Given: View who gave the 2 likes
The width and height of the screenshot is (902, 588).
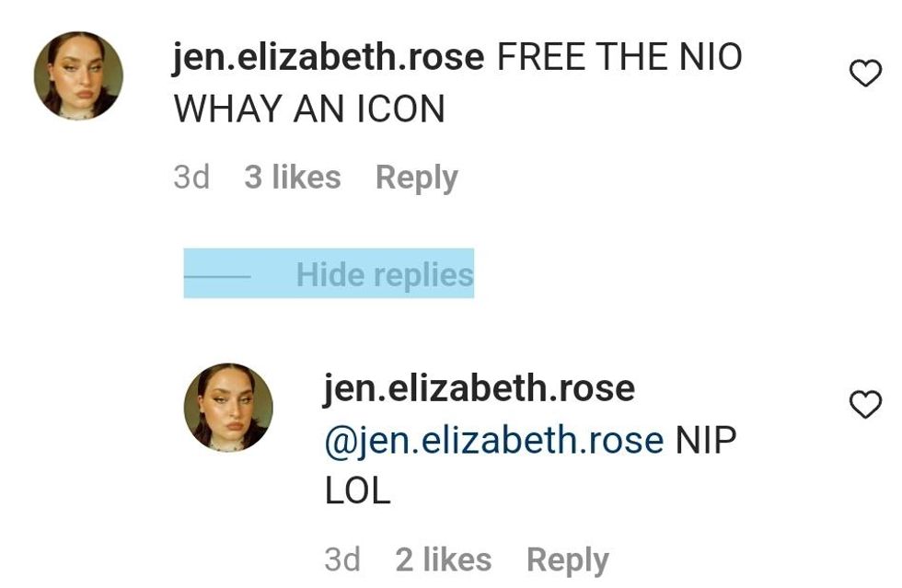Looking at the screenshot, I should (444, 559).
